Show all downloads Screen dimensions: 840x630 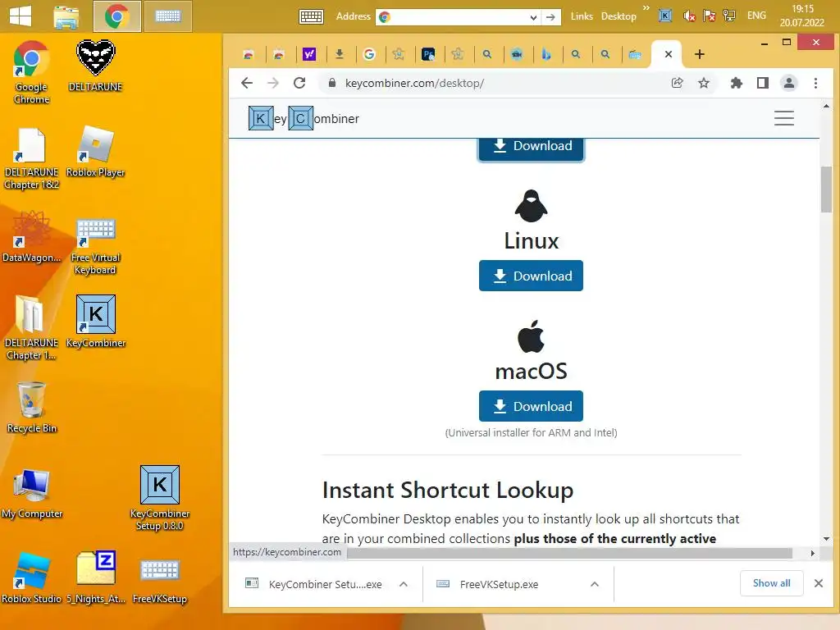pos(771,583)
